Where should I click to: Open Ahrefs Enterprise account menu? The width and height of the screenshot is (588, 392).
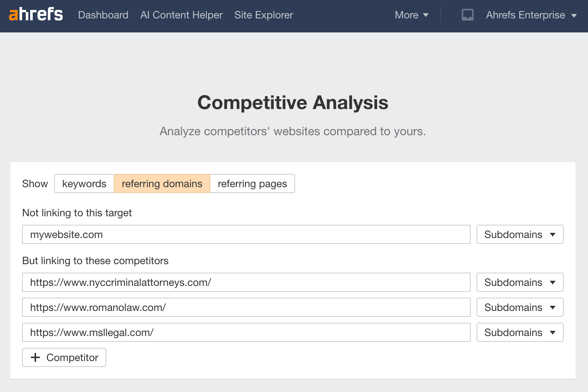[531, 15]
